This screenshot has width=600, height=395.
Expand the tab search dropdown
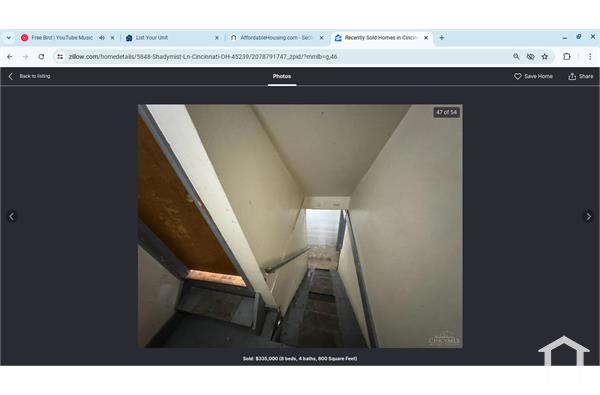(x=8, y=38)
